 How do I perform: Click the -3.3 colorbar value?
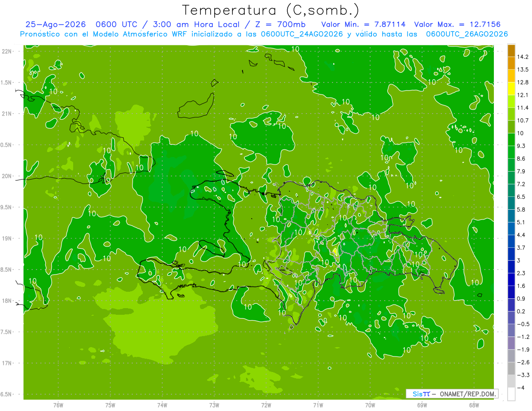click(x=523, y=375)
